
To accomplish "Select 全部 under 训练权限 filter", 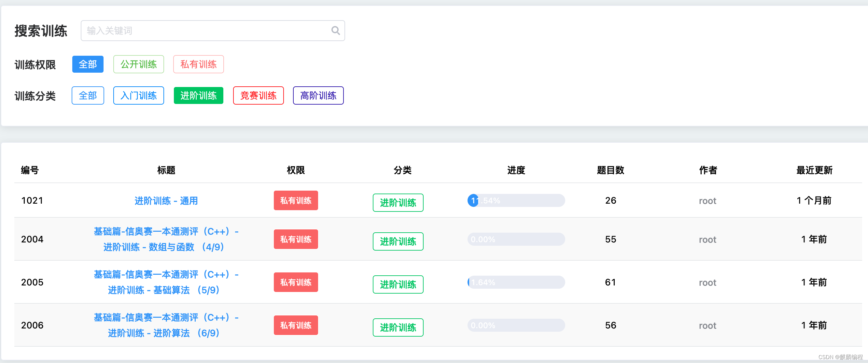I will [88, 64].
